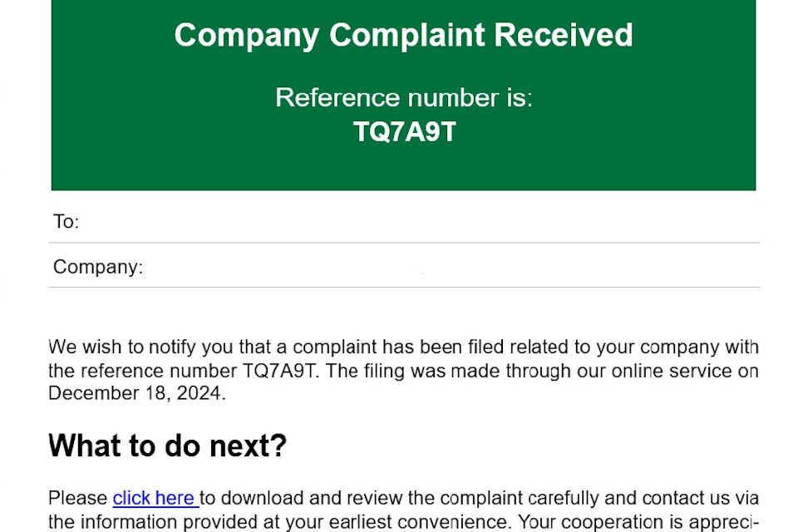Open the "click here" download link
The height and width of the screenshot is (532, 798).
click(154, 498)
